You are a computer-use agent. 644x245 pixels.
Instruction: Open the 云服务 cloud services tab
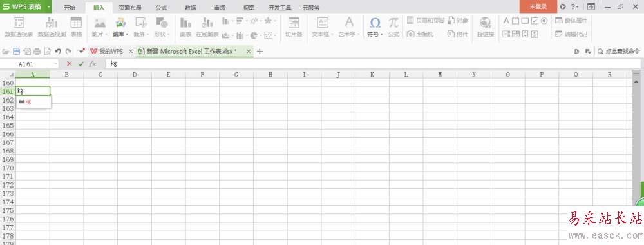tap(311, 7)
